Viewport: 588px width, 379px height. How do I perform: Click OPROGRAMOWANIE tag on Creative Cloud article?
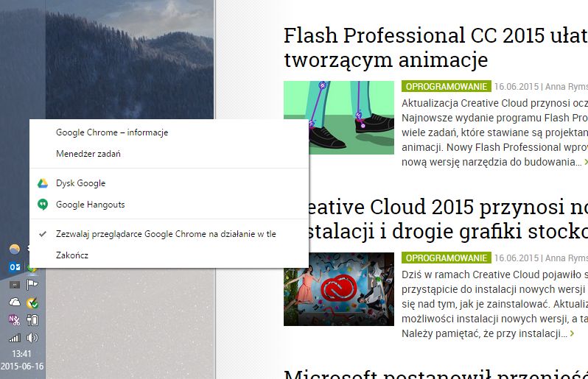click(x=447, y=258)
